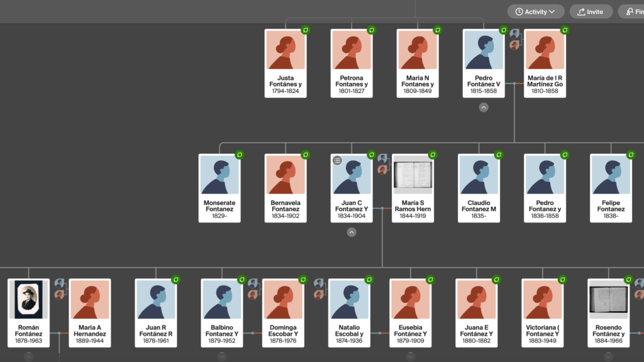Select Victoriana Fontanez Y 1883-1949 card

[x=543, y=313]
